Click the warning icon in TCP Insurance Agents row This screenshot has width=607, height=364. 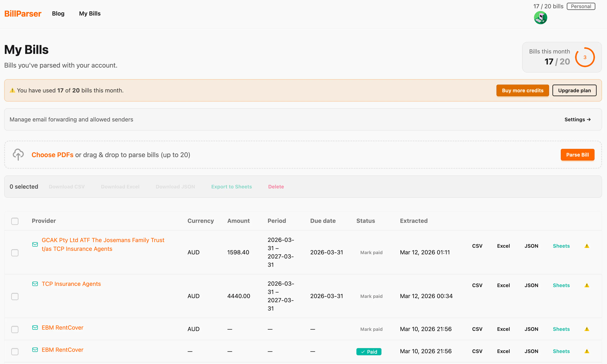coord(587,285)
